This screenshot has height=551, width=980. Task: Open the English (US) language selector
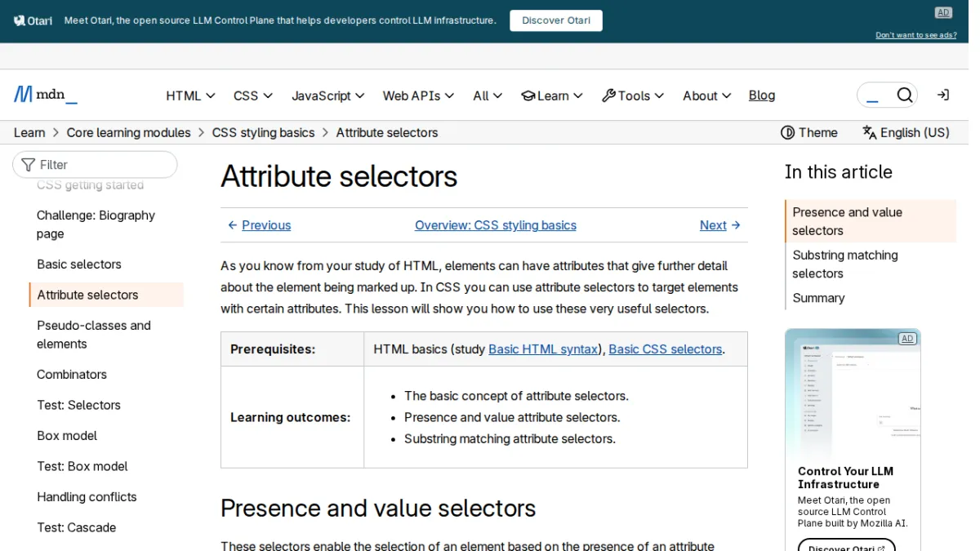(x=906, y=132)
